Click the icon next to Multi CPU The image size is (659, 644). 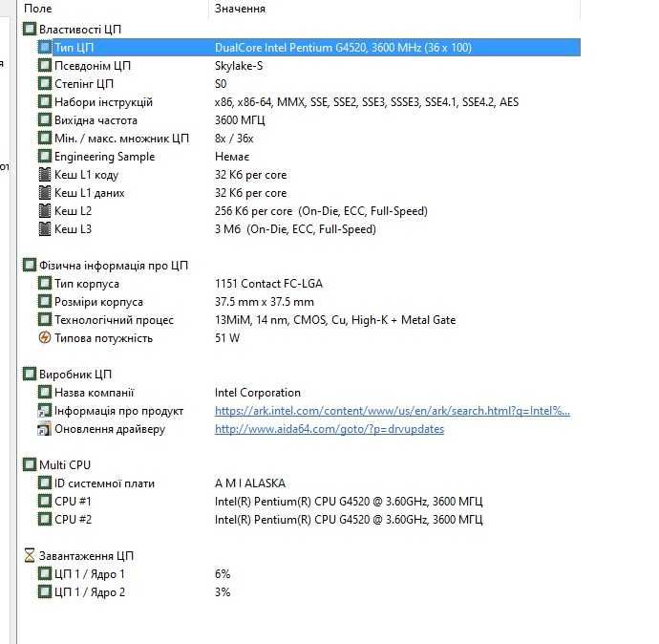tap(30, 465)
